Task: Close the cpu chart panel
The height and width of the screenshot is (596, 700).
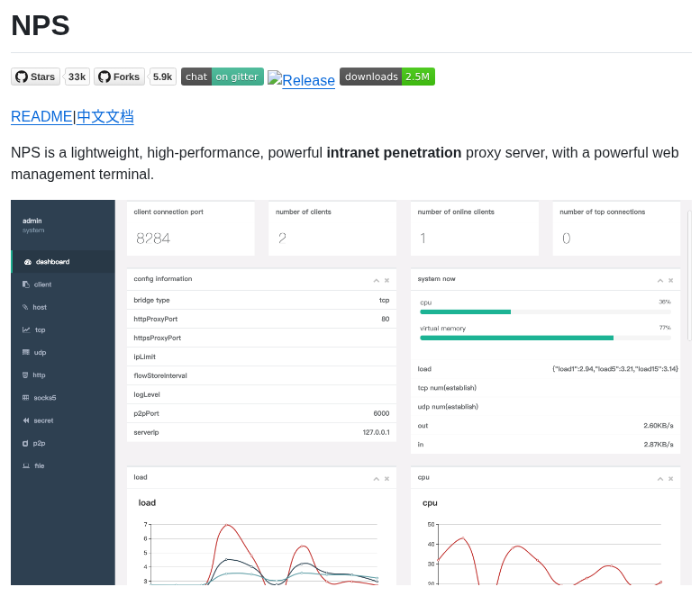Action: tap(671, 479)
